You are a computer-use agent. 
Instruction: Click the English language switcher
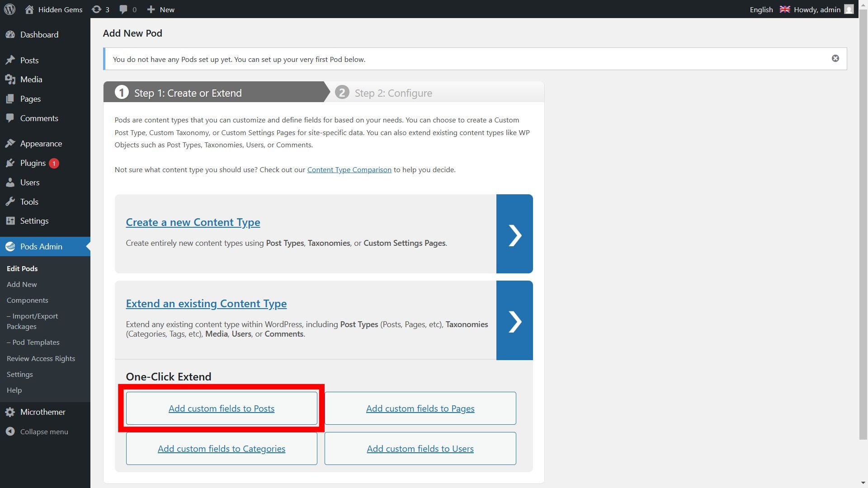(761, 9)
